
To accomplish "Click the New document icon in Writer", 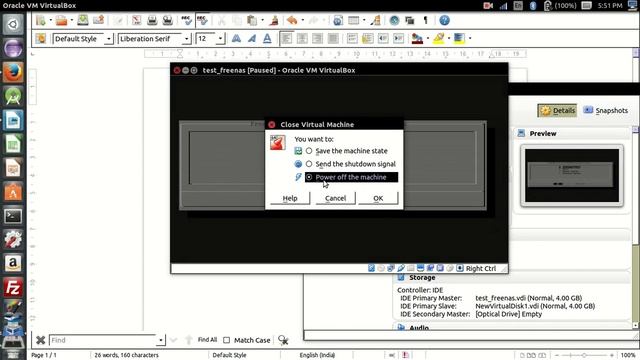I will tap(40, 20).
